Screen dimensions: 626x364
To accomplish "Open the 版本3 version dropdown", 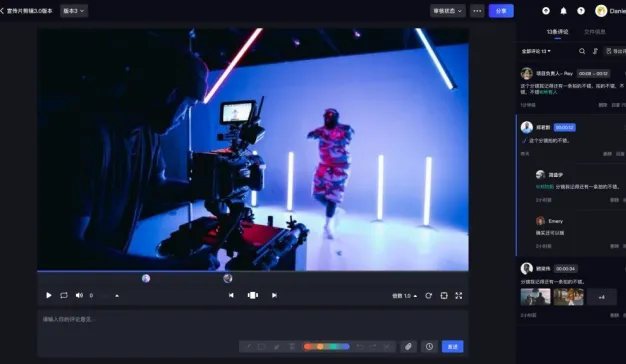I will point(74,11).
